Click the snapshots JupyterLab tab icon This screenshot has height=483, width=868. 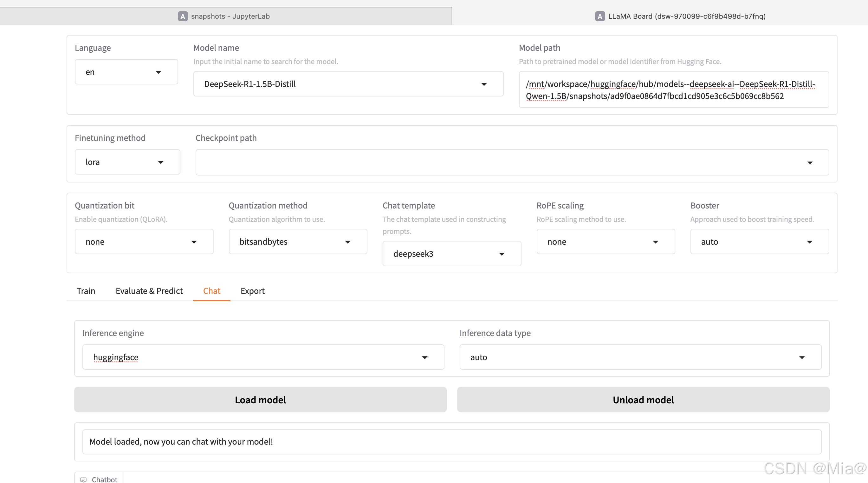tap(183, 16)
